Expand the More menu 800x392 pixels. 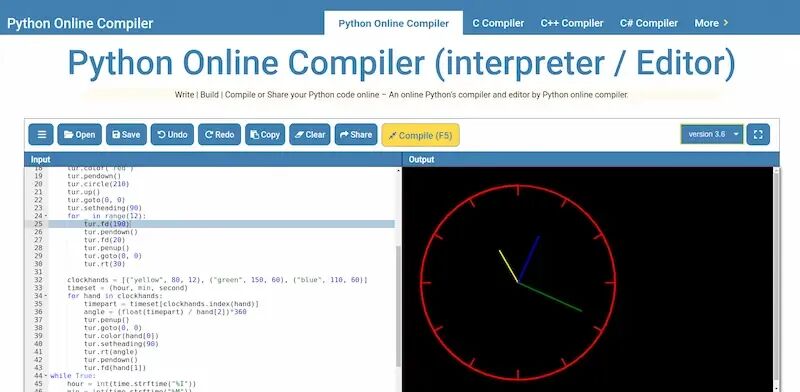(x=711, y=23)
